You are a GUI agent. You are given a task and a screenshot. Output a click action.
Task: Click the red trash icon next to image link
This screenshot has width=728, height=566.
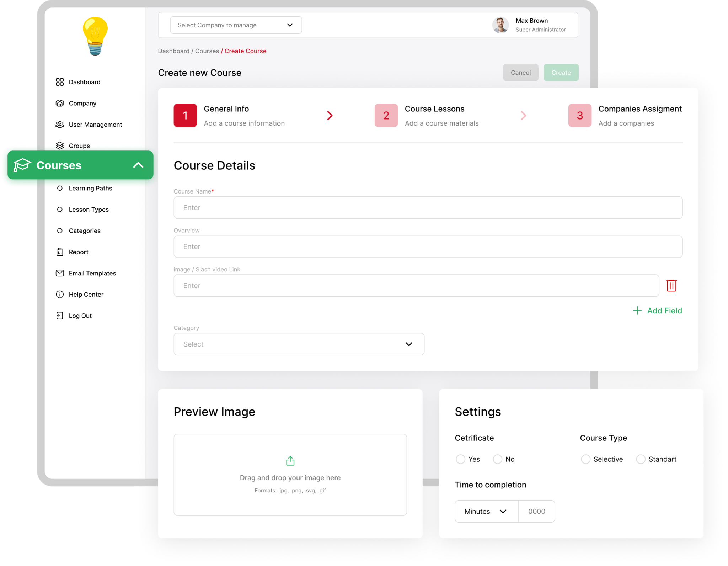click(x=671, y=285)
